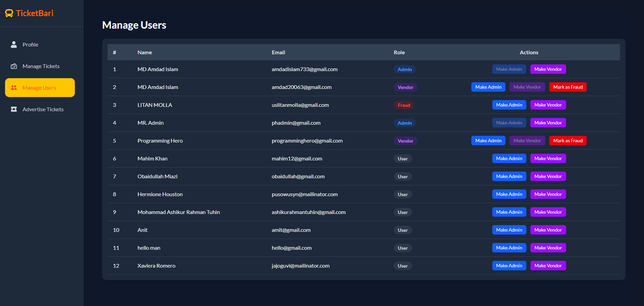Make Xaviera Romero a vendor
The width and height of the screenshot is (644, 306).
548,266
